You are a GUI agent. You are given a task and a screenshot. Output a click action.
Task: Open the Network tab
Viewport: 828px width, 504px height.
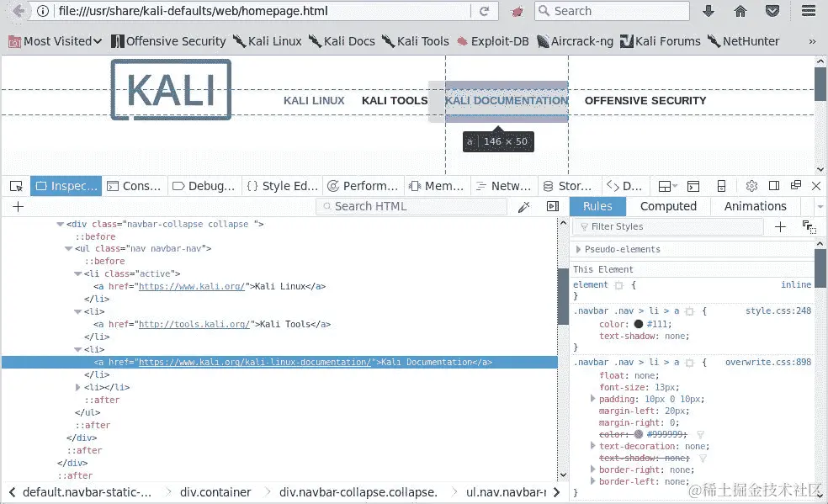[503, 186]
